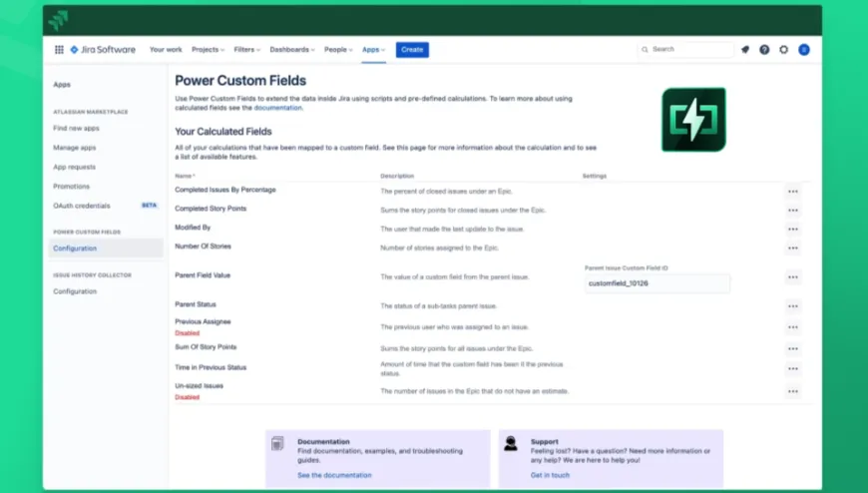
Task: Follow the documentation link in the intro text
Action: (278, 108)
